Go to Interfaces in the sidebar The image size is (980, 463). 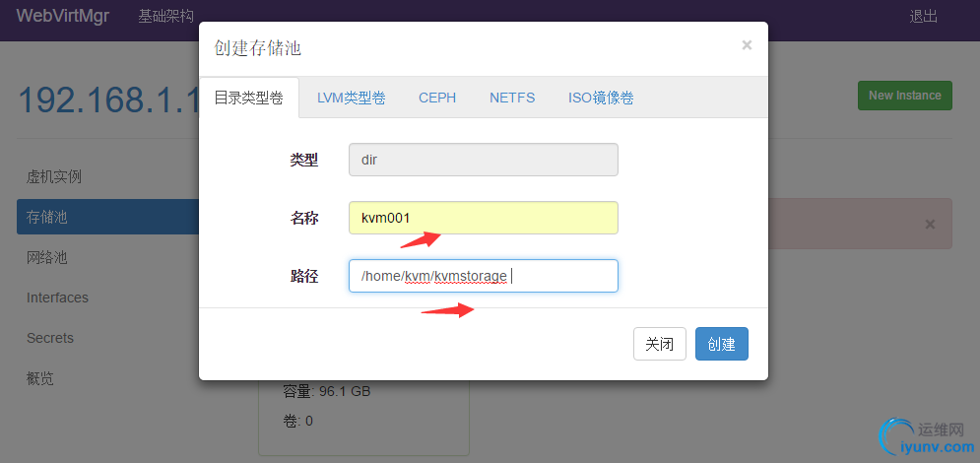point(57,298)
